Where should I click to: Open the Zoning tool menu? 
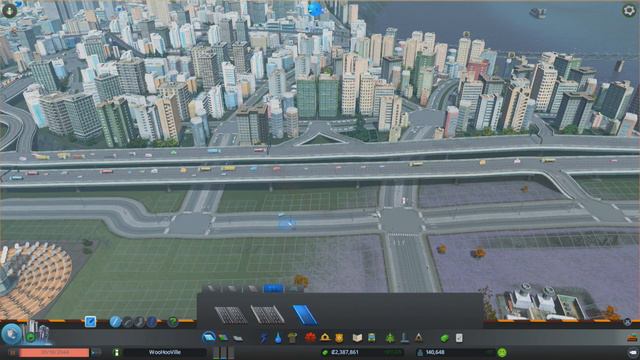click(x=223, y=338)
